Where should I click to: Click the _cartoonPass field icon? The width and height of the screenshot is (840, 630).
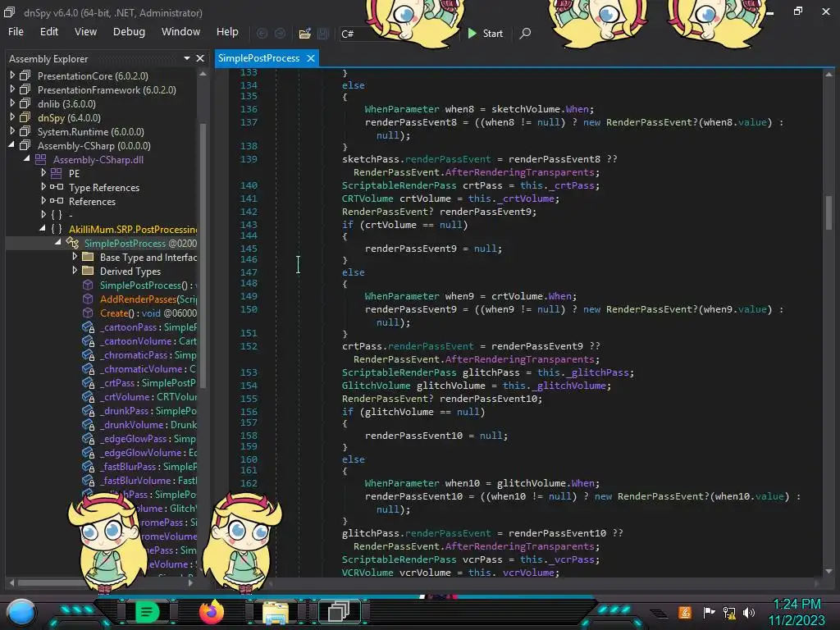[89, 327]
